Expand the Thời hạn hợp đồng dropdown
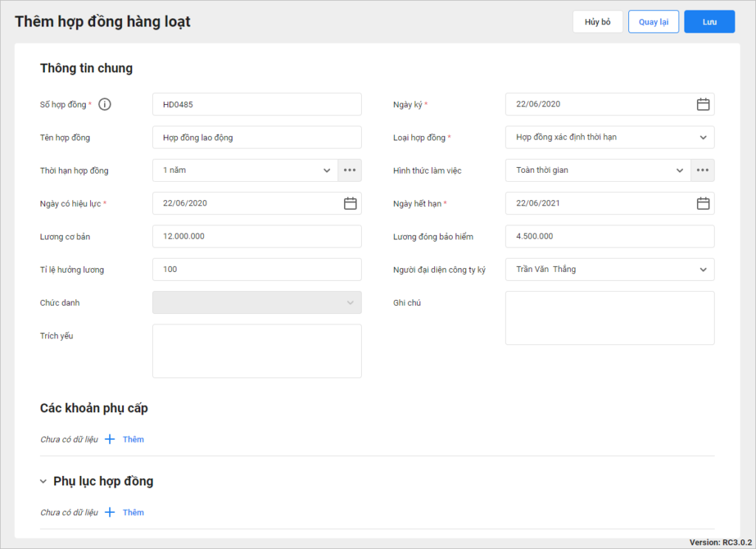This screenshot has width=756, height=549. pyautogui.click(x=327, y=171)
